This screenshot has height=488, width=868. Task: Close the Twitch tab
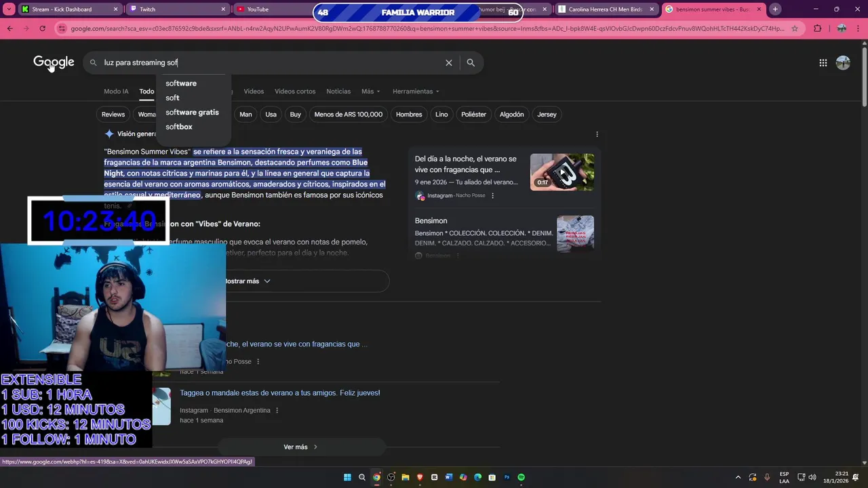click(223, 9)
